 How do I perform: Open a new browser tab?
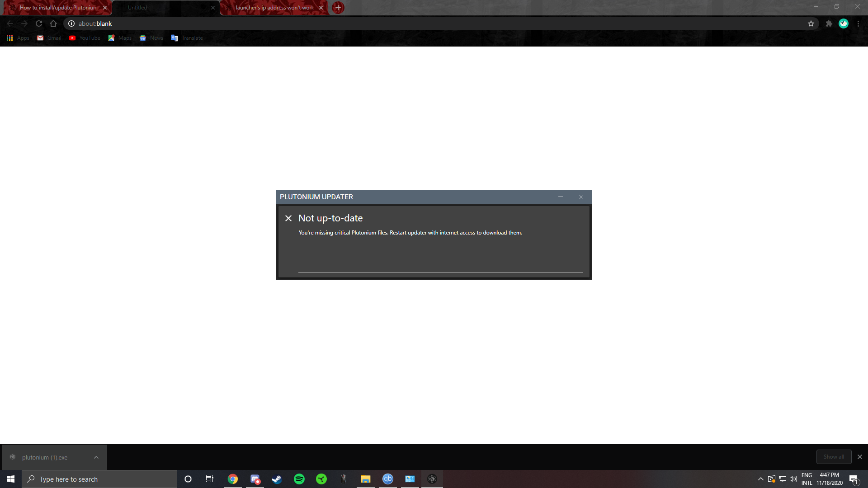338,8
